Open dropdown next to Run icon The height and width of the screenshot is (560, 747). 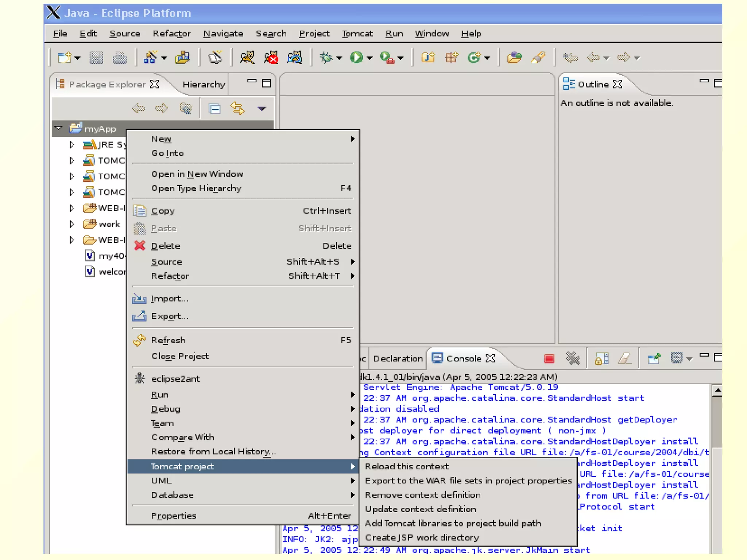[x=370, y=58]
